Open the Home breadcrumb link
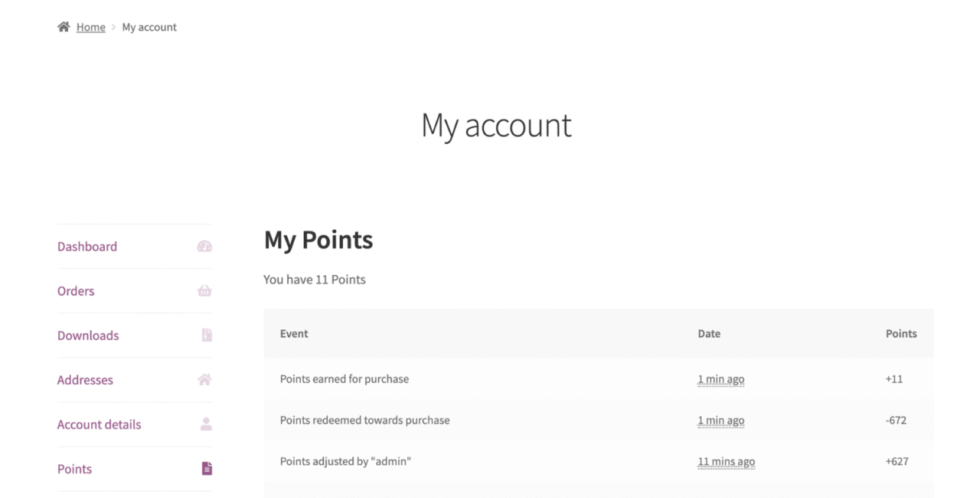 pyautogui.click(x=90, y=27)
